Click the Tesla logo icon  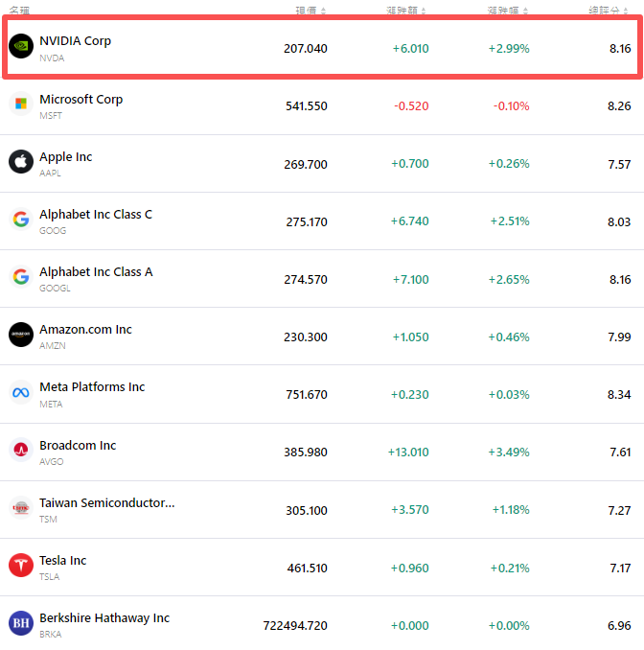[21, 566]
